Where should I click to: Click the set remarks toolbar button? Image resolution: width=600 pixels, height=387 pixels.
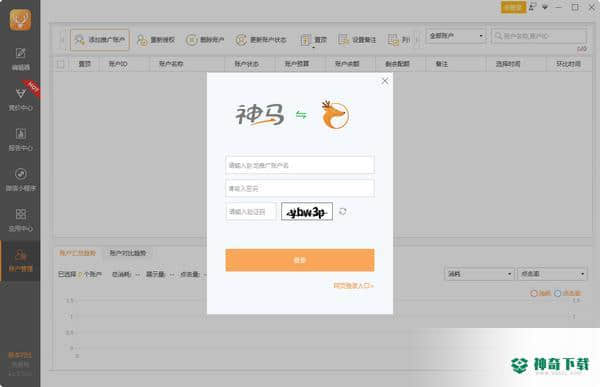tap(357, 40)
